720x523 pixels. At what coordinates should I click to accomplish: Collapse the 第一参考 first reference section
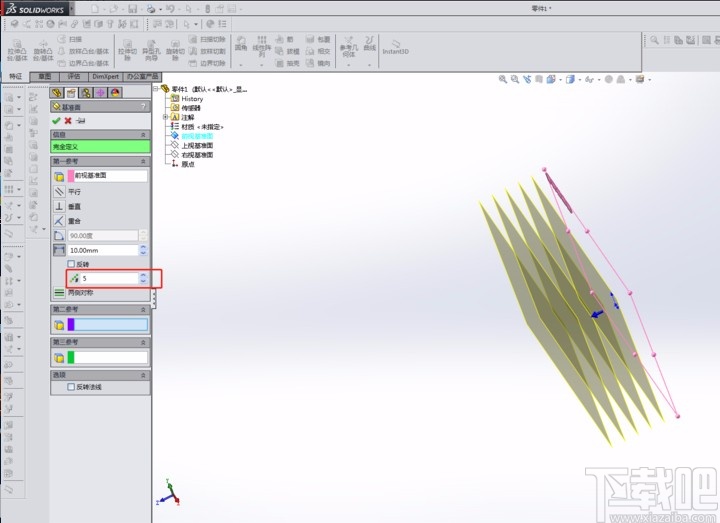pyautogui.click(x=143, y=162)
